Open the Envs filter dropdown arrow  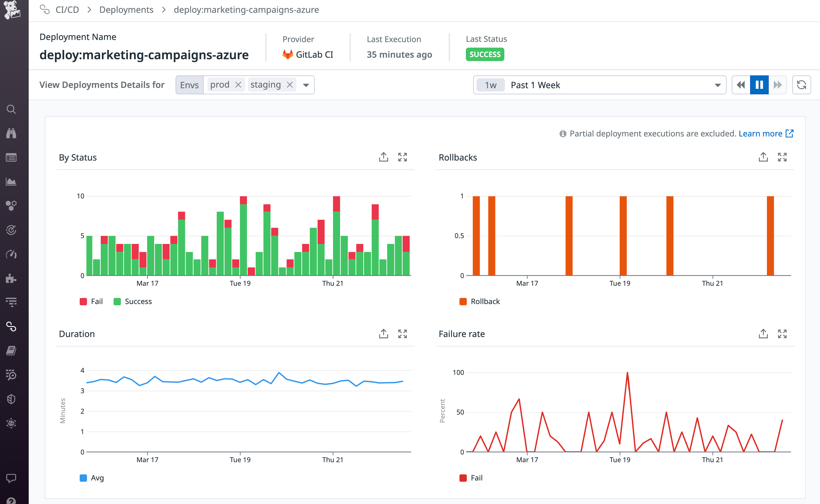click(306, 85)
